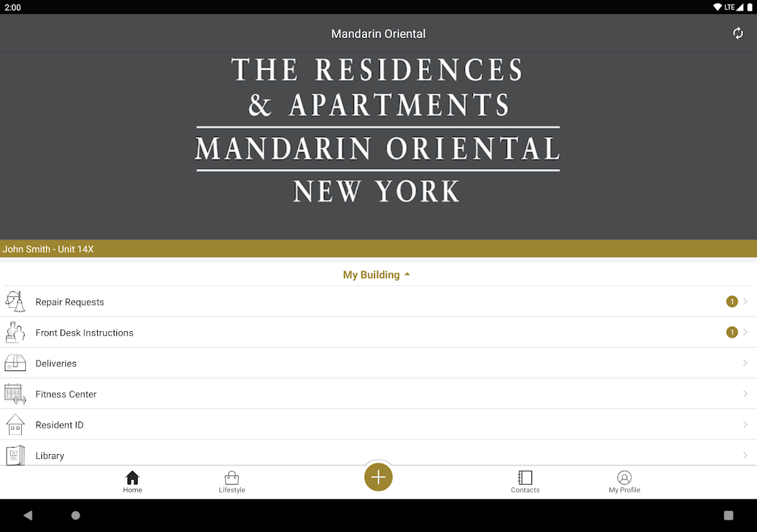
Task: Select the Deliveries label
Action: pos(56,364)
